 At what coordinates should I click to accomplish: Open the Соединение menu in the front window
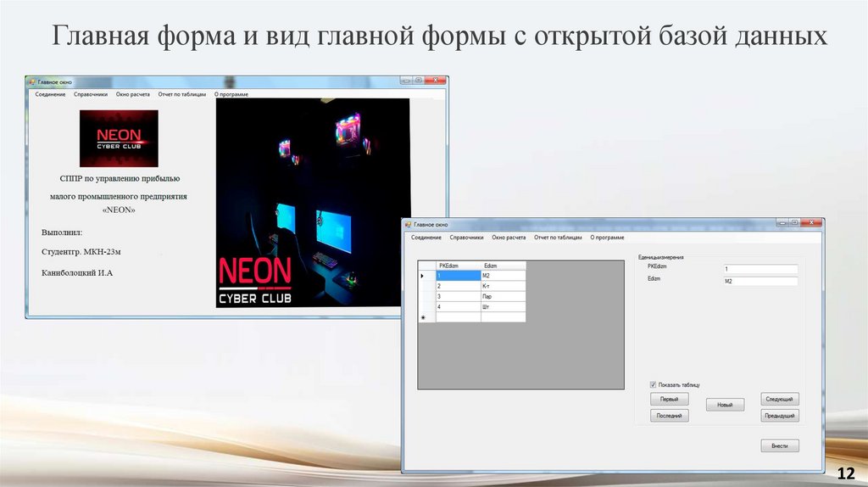tap(426, 238)
